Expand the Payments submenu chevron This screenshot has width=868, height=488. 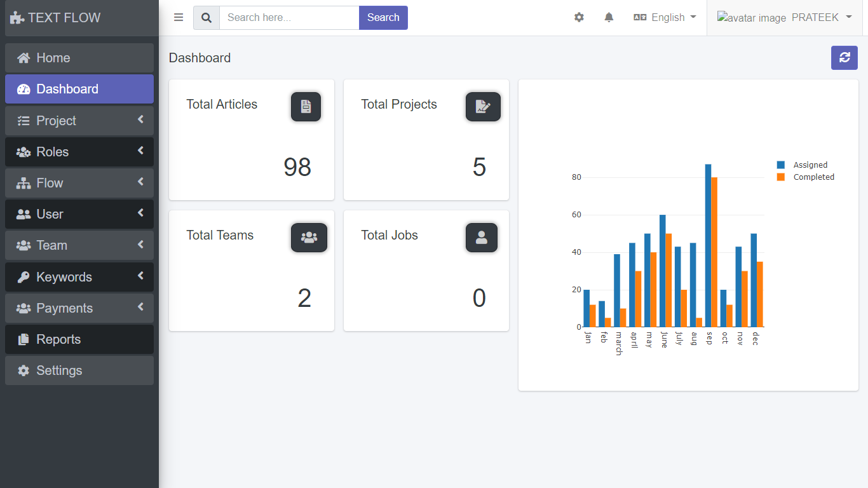[140, 307]
